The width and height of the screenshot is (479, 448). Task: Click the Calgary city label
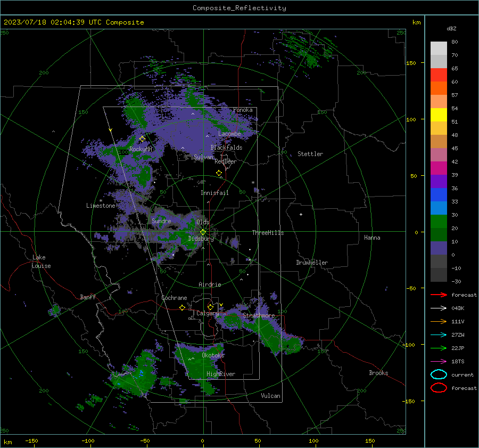(208, 313)
